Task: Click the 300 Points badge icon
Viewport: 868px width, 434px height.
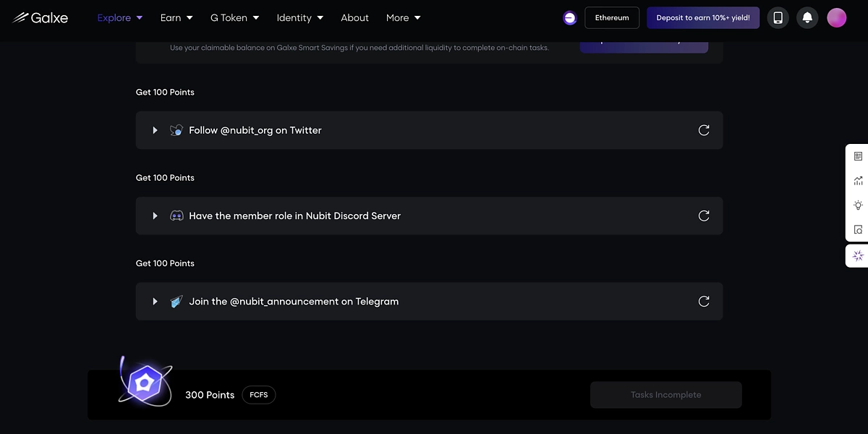Action: pos(145,382)
